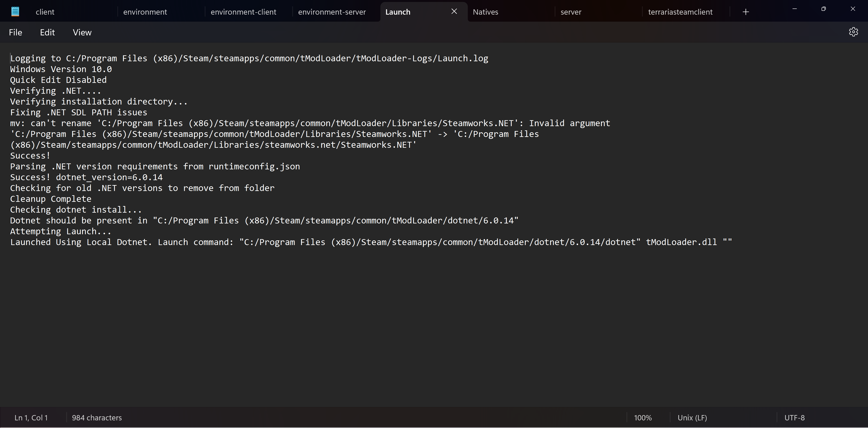Viewport: 868px width, 428px height.
Task: Switch to the environment-client tab
Action: (x=243, y=12)
